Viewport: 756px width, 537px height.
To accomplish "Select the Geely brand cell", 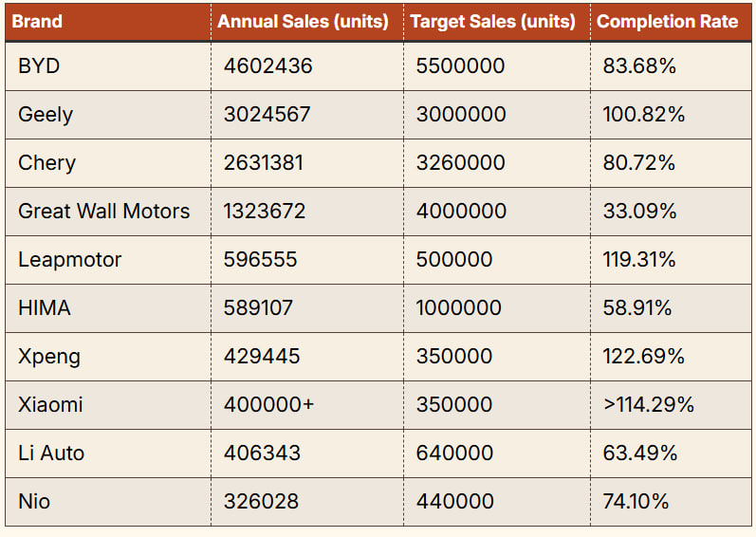I will (x=46, y=115).
